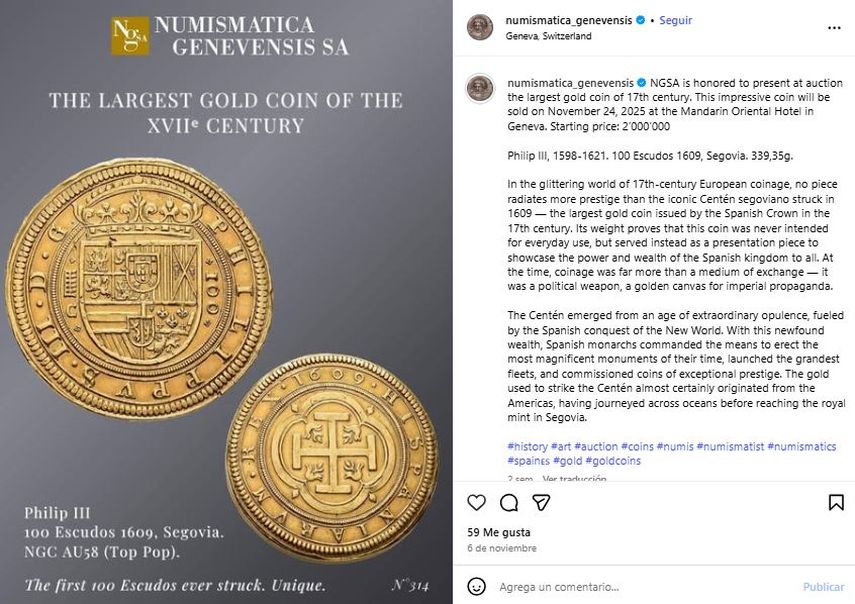The height and width of the screenshot is (604, 855).
Task: Open comments with the speech bubble icon
Action: 508,502
